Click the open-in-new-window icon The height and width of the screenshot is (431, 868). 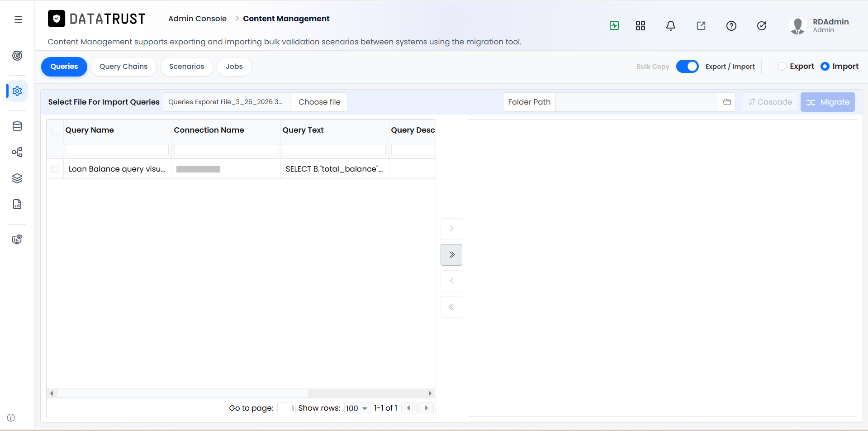pyautogui.click(x=701, y=26)
